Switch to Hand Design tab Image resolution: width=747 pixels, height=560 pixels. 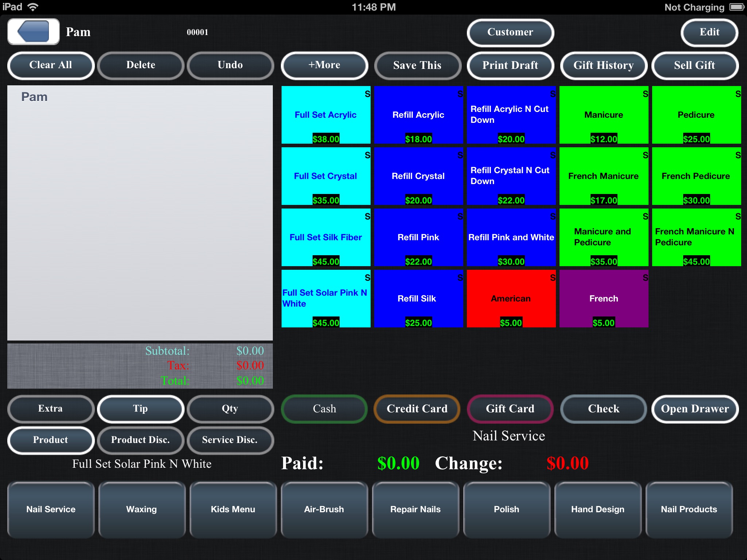coord(597,509)
